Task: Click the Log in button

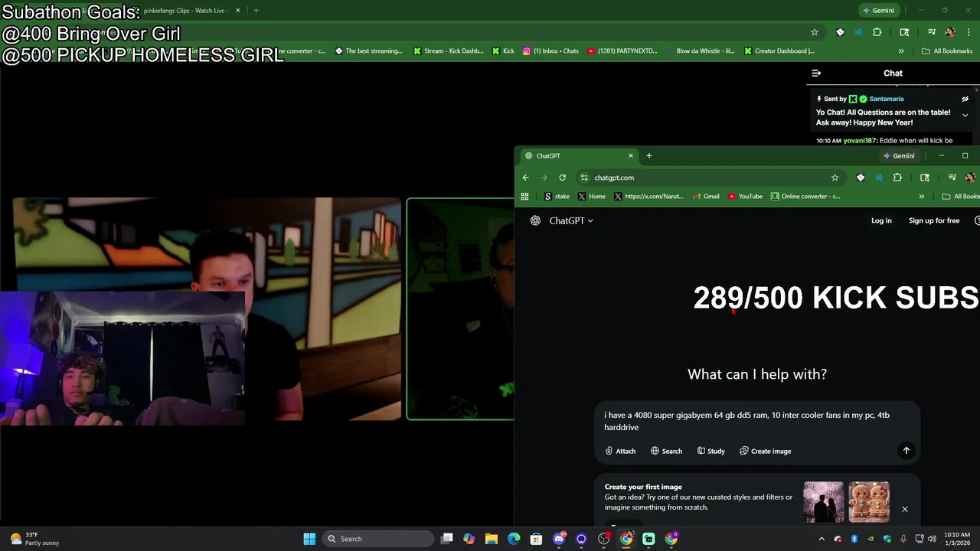Action: click(x=881, y=220)
